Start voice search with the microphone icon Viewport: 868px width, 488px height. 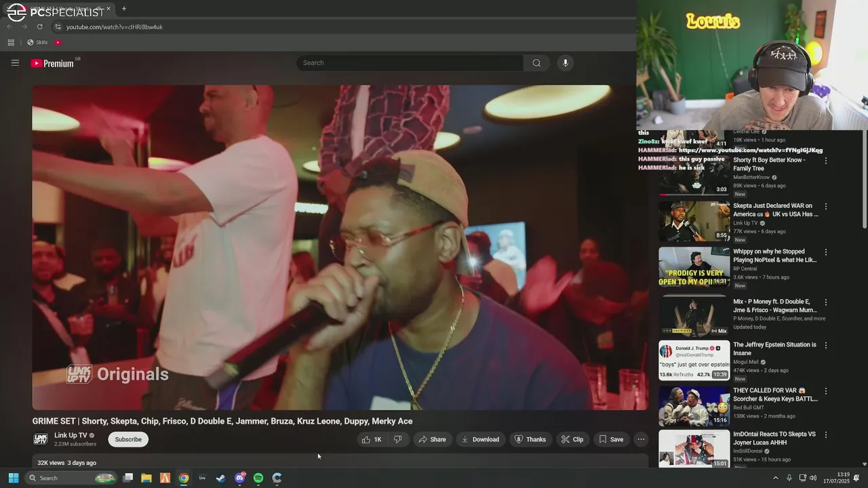point(566,63)
